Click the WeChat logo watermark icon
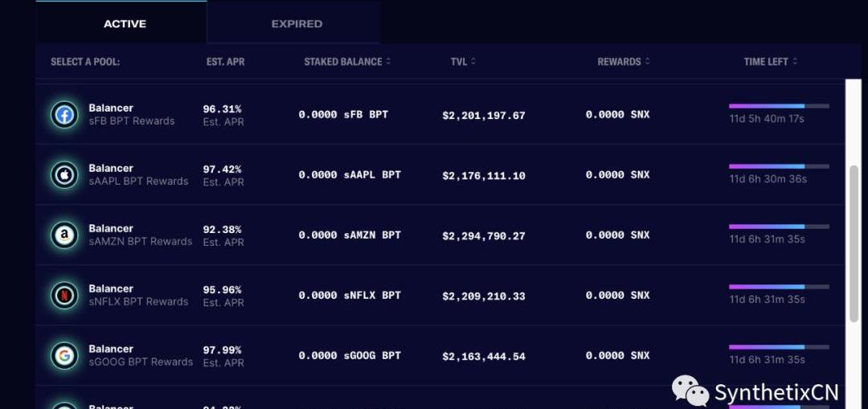Screen dimensions: 868x409 pyautogui.click(x=690, y=391)
